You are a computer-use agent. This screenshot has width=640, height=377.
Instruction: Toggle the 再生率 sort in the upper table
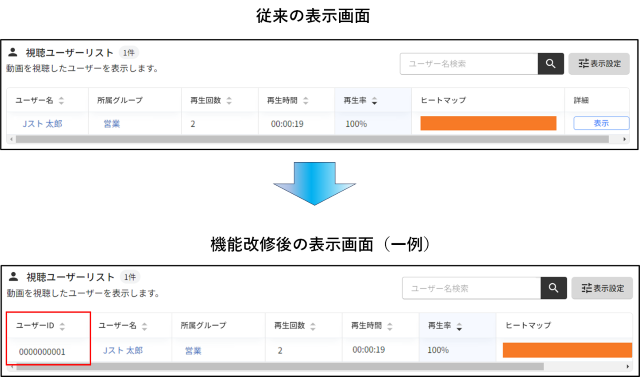point(374,100)
